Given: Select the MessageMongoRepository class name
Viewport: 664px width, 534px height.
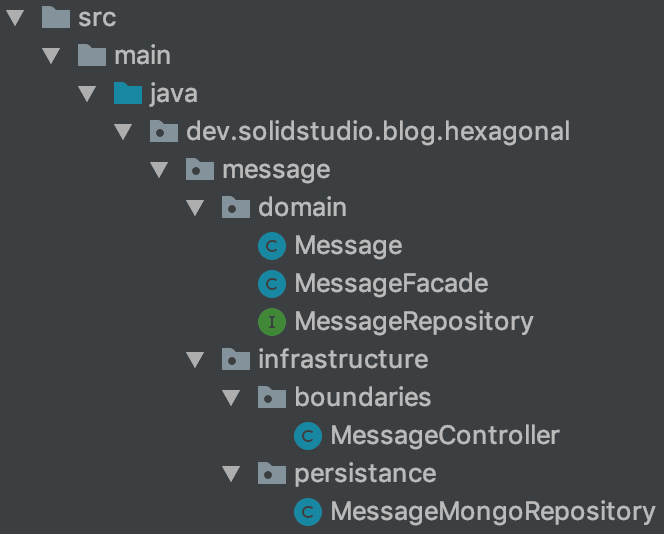Looking at the screenshot, I should [492, 512].
